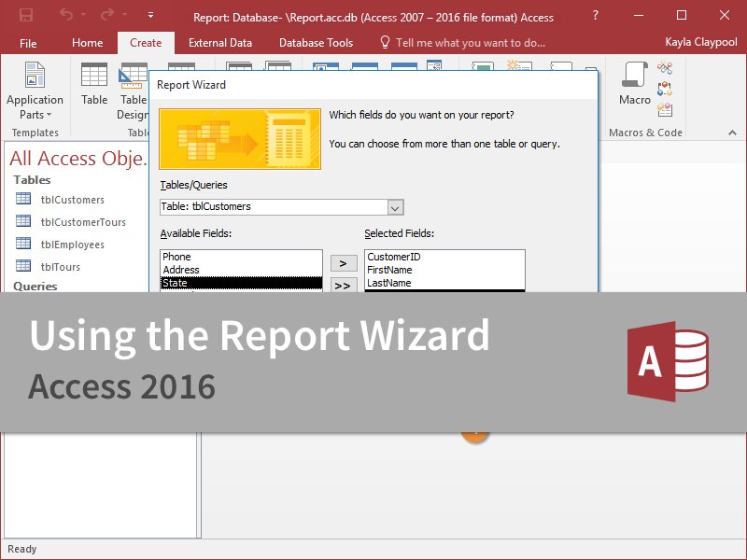The width and height of the screenshot is (747, 560).
Task: Open the File tab
Action: point(28,43)
